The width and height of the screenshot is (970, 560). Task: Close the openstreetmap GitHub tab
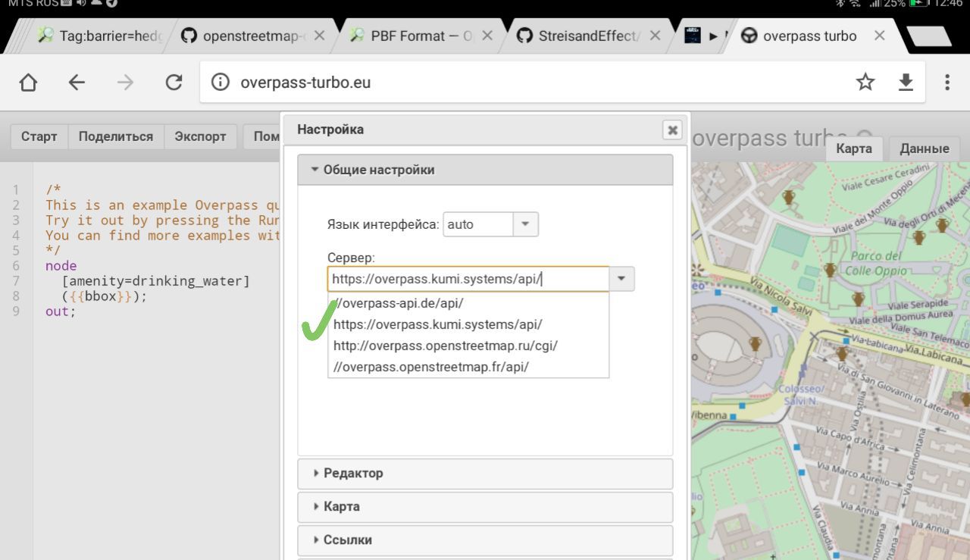click(320, 36)
